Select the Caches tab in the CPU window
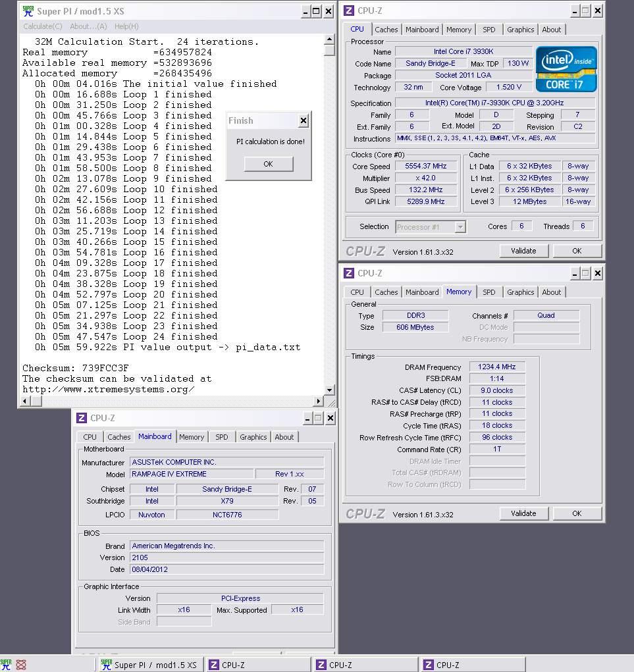This screenshot has height=672, width=634. pos(386,30)
